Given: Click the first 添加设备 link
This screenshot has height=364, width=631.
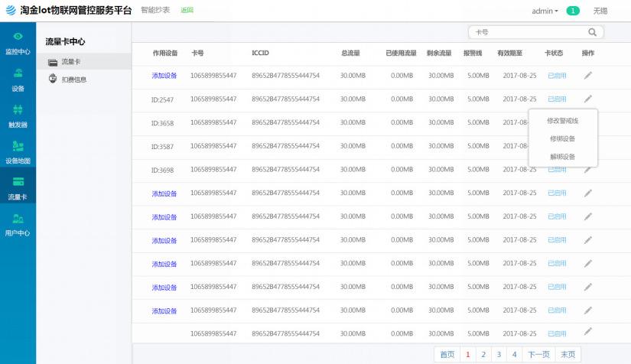Looking at the screenshot, I should click(164, 76).
